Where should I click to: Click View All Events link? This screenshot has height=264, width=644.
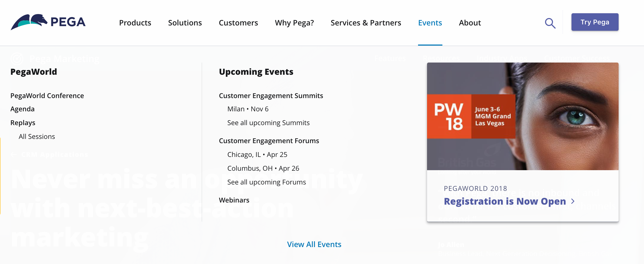coord(314,244)
